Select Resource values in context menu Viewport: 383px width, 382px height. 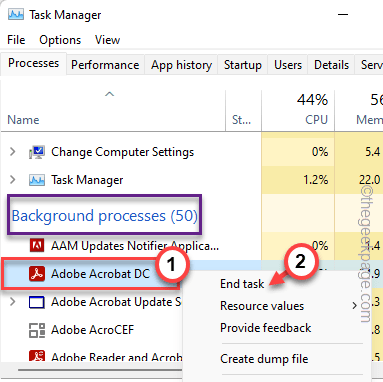tap(262, 306)
